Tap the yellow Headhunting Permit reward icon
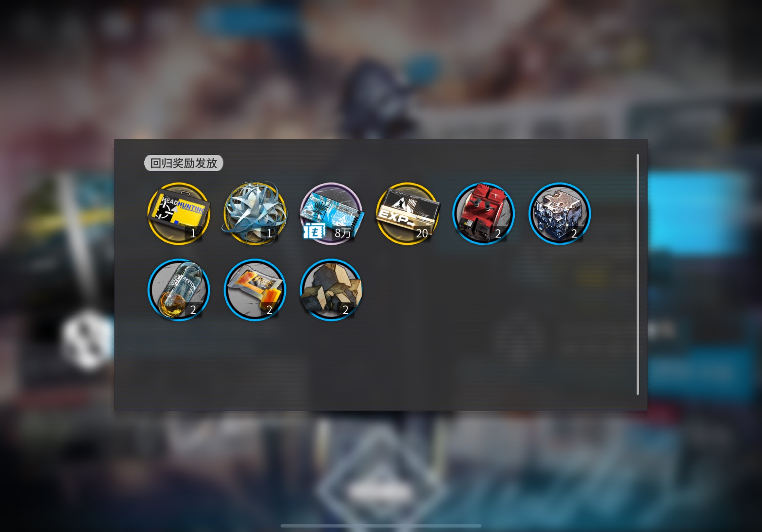Image resolution: width=762 pixels, height=532 pixels. 179,213
